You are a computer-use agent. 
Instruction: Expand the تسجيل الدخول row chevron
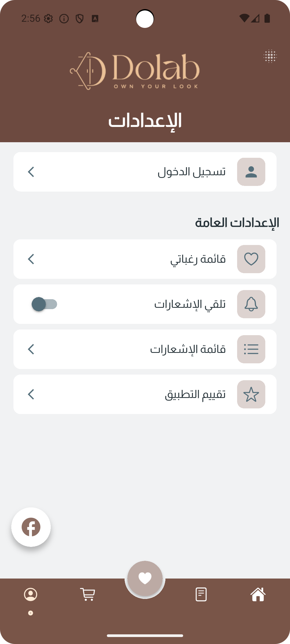pos(31,172)
